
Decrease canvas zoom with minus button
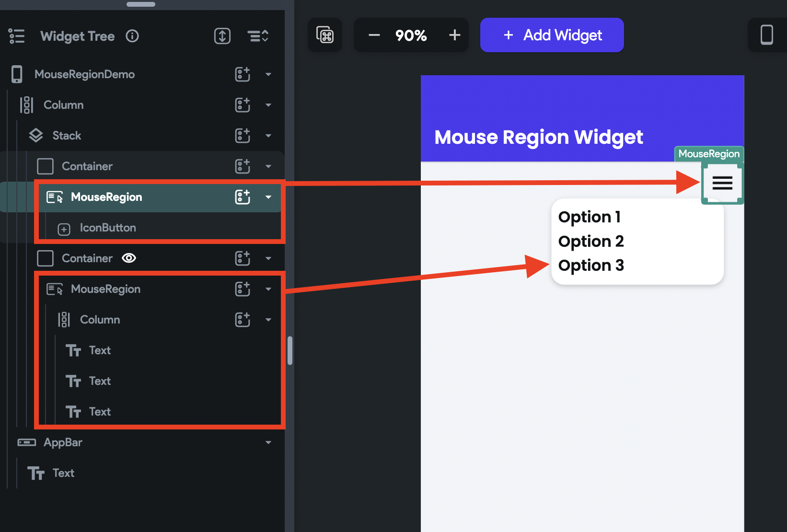(374, 35)
